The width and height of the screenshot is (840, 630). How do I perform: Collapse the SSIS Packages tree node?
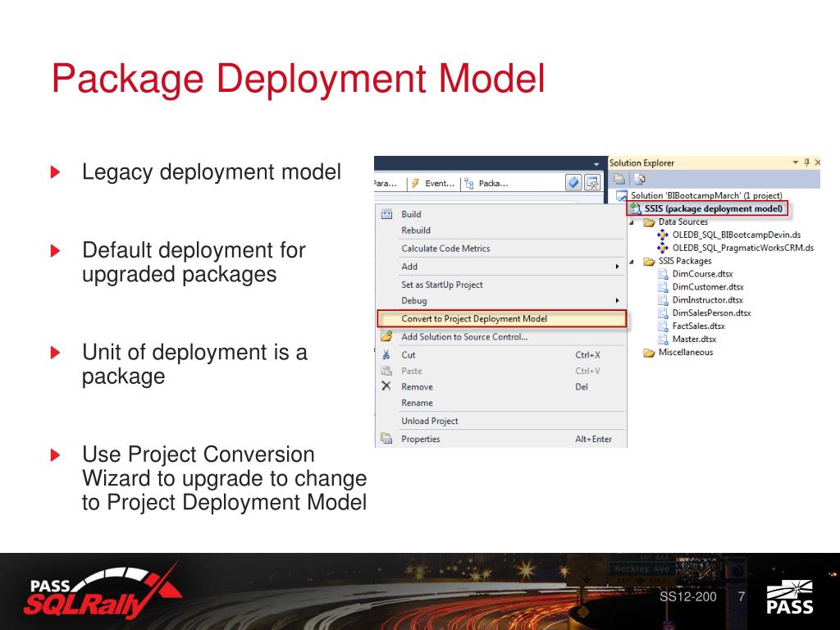632,262
